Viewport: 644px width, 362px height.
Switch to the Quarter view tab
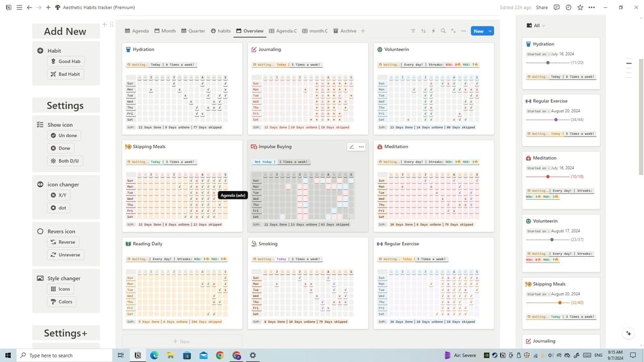[x=193, y=31]
